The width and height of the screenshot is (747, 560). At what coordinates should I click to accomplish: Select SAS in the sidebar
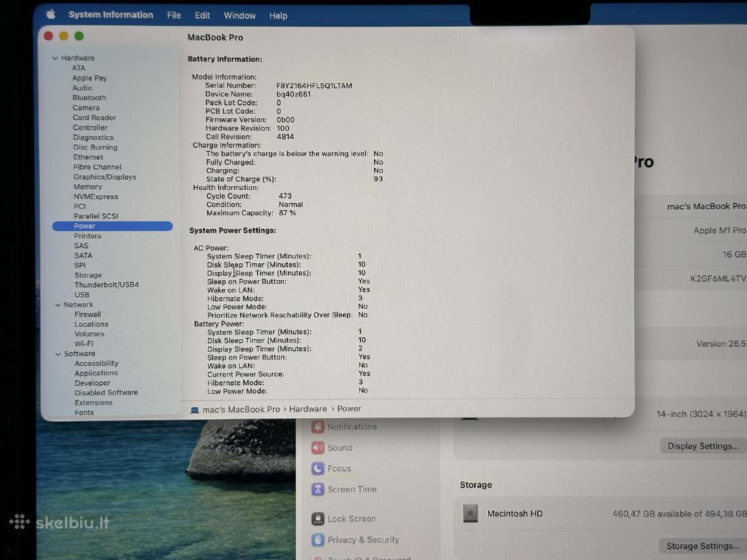click(x=82, y=246)
